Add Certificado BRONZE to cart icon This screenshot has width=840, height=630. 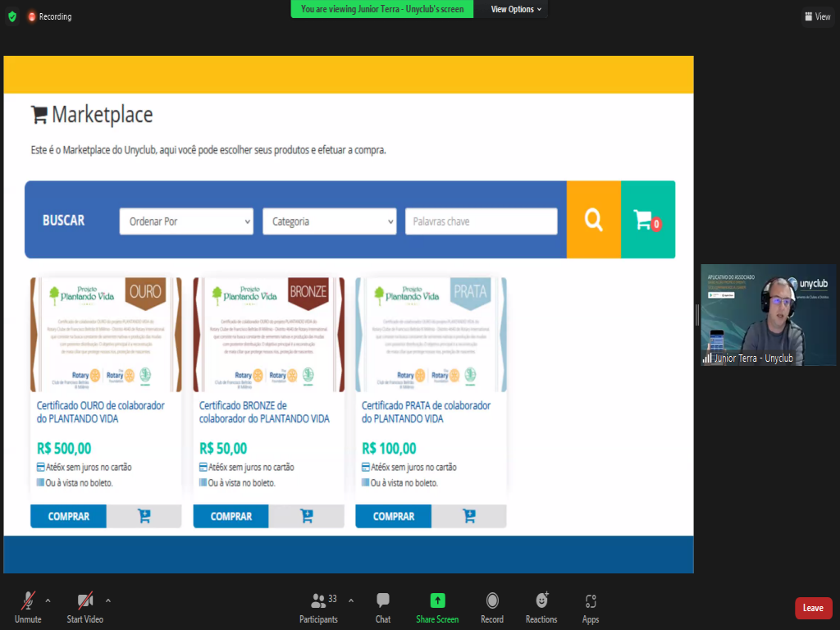tap(307, 517)
